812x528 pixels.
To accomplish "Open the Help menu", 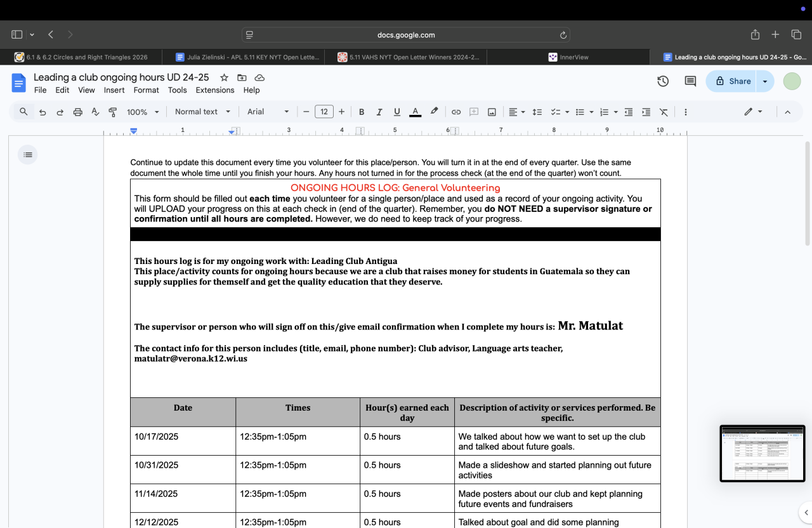I will [252, 90].
